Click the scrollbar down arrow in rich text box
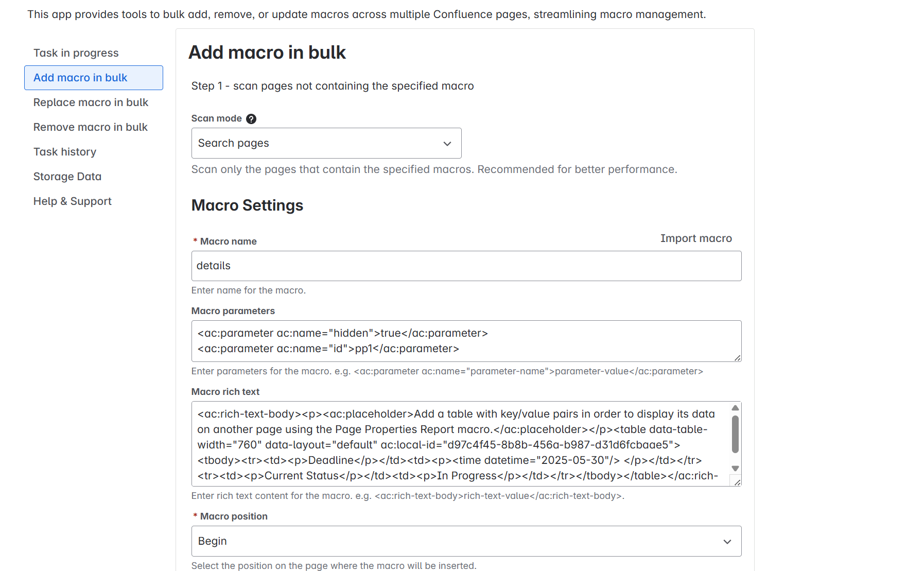Viewport: 924px width, 571px height. tap(735, 469)
